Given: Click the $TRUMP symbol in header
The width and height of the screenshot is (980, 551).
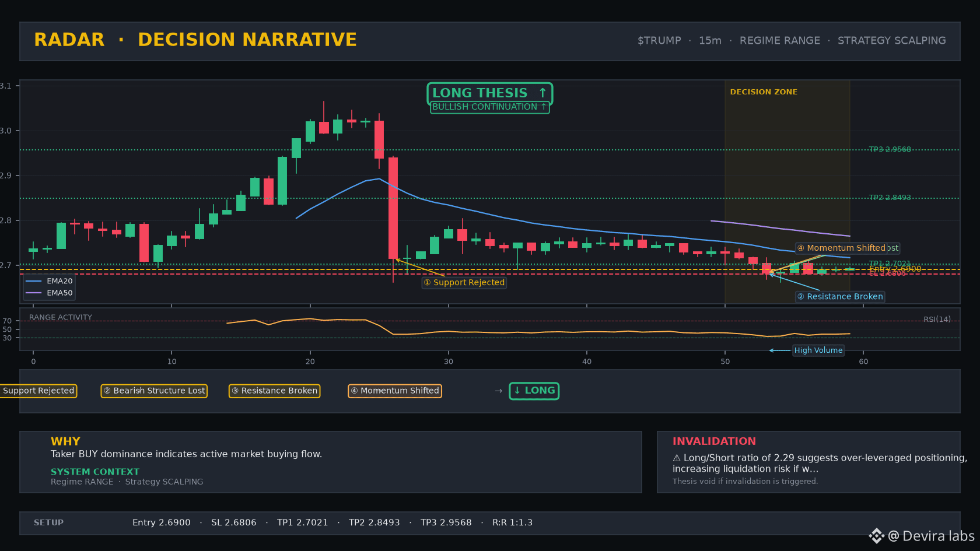Looking at the screenshot, I should pos(659,41).
